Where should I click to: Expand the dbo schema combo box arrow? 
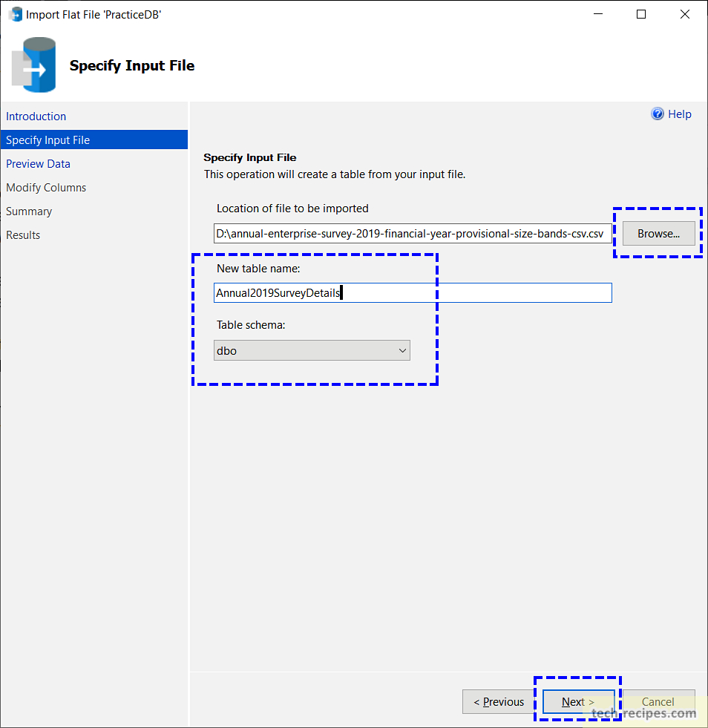(x=402, y=350)
